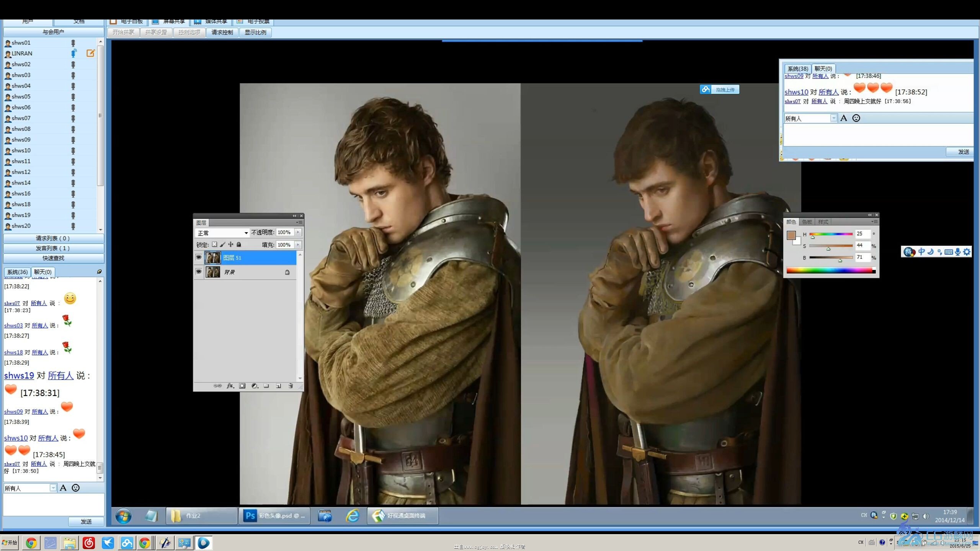Click the trash icon to delete the layer
Viewport: 980px width, 551px height.
(291, 386)
